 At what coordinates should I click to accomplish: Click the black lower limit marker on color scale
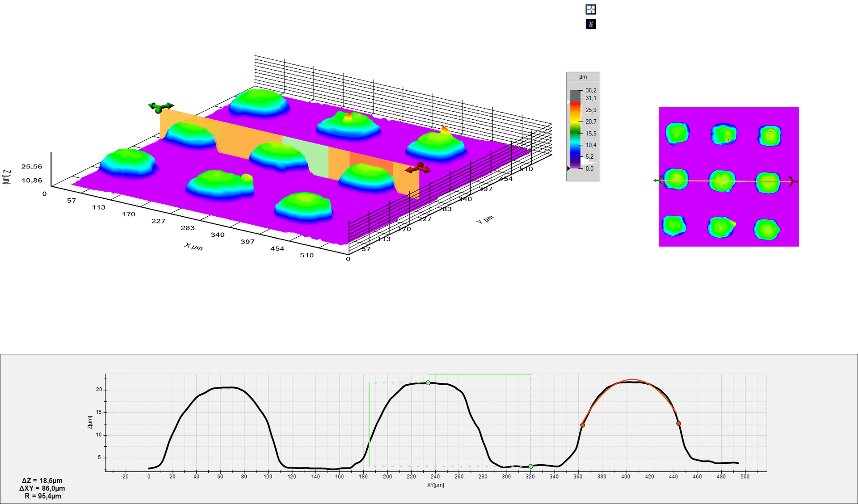(568, 168)
